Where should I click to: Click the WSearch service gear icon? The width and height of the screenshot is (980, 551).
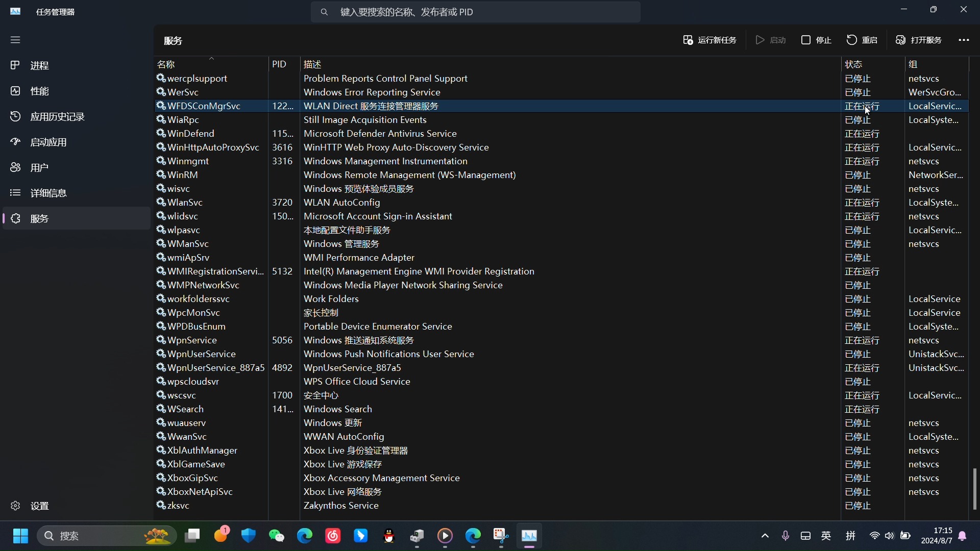coord(161,409)
